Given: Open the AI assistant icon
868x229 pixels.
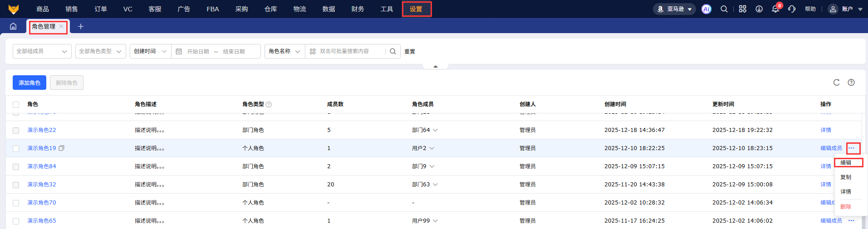Looking at the screenshot, I should 706,9.
